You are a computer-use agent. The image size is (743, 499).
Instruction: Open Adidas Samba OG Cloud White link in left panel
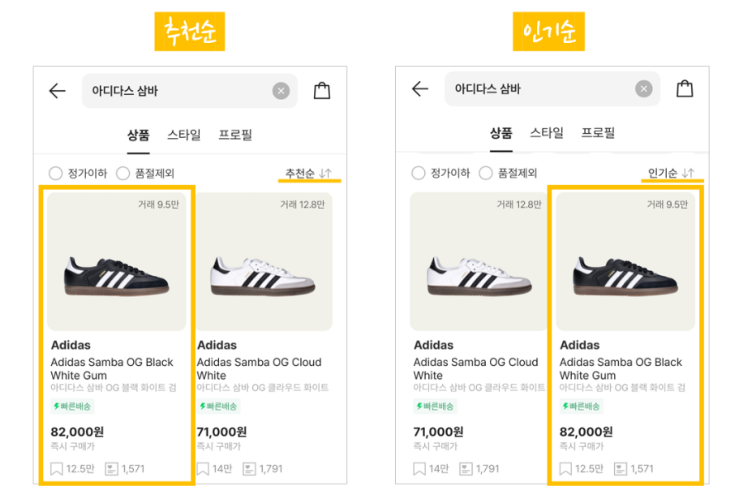click(258, 369)
